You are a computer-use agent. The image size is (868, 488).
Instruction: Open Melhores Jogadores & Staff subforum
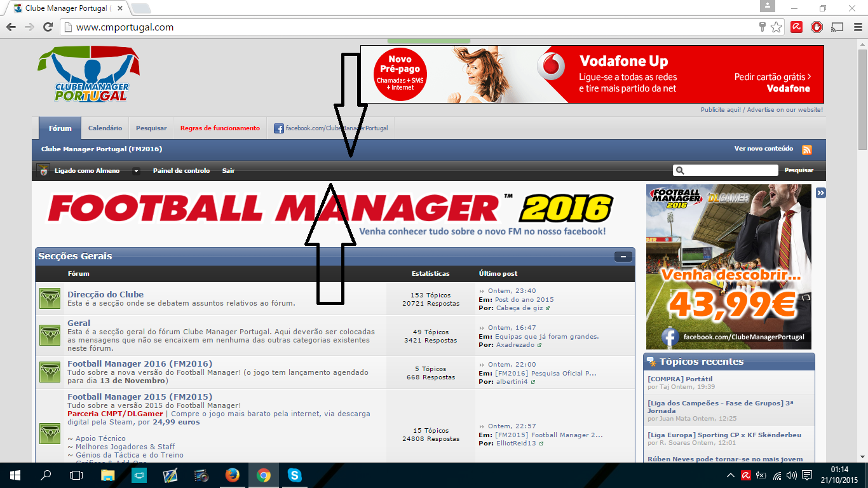125,447
